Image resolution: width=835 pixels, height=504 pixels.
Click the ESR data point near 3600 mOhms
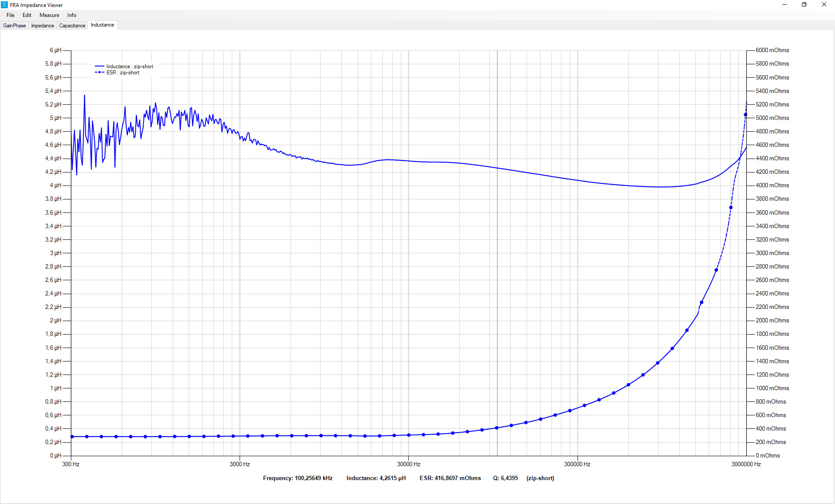pyautogui.click(x=731, y=208)
